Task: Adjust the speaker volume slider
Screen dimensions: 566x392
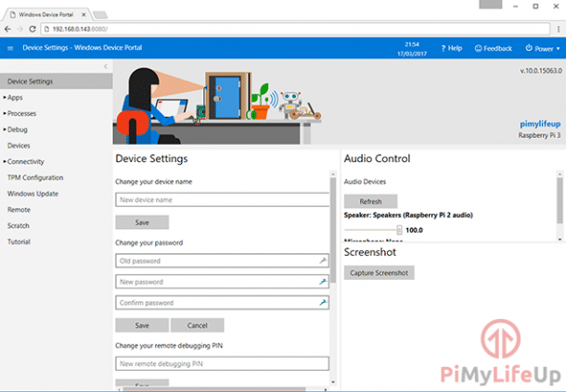Action: pyautogui.click(x=399, y=230)
